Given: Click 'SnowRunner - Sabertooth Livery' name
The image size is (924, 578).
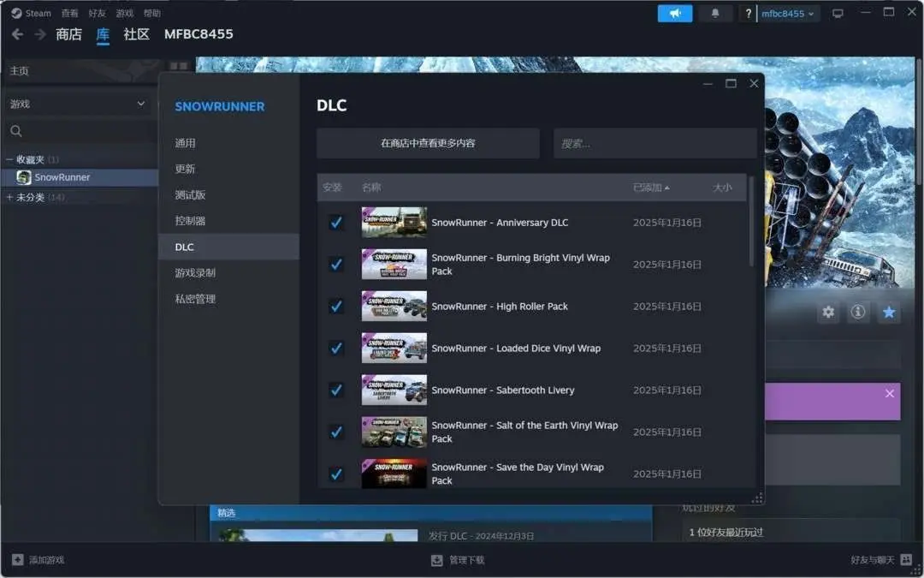Looking at the screenshot, I should coord(503,390).
